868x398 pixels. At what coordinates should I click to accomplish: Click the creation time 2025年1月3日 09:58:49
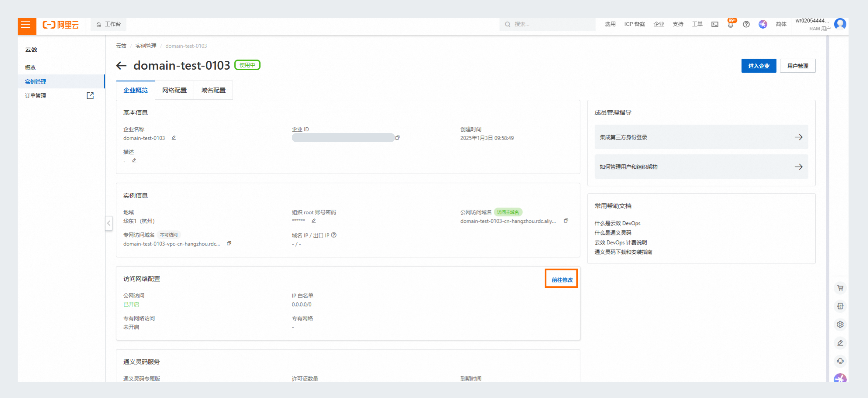coord(487,138)
